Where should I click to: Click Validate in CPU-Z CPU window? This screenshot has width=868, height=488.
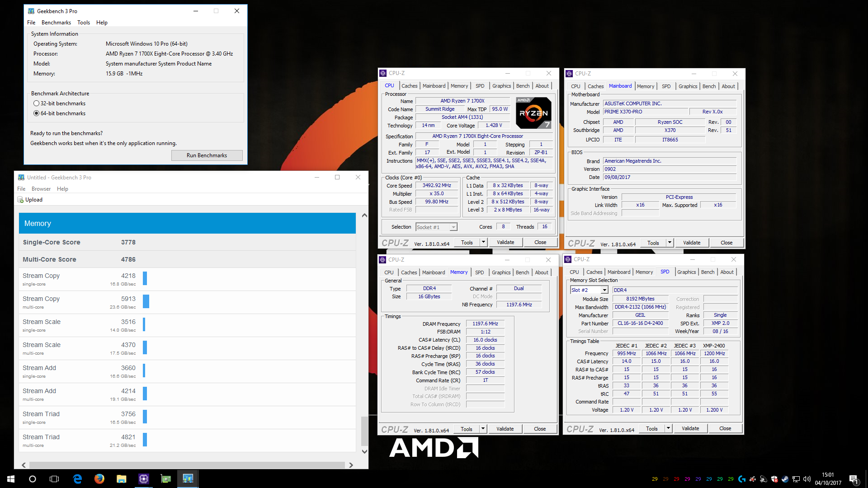pos(505,242)
